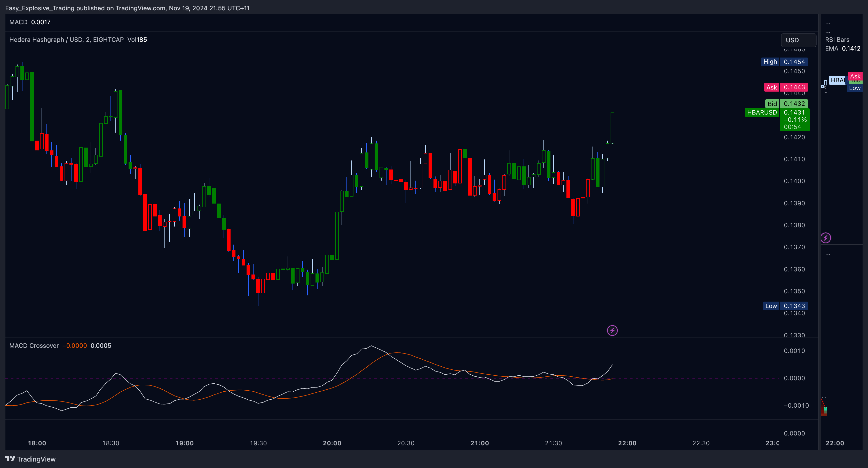868x468 pixels.
Task: Click the right pane's 22:00 time label
Action: point(835,443)
